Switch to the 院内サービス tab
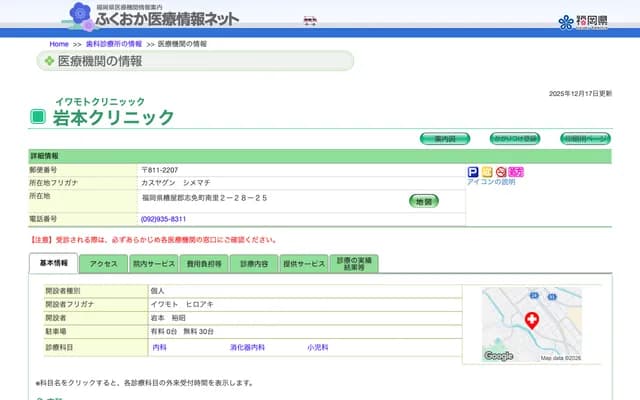This screenshot has width=640, height=400. pyautogui.click(x=153, y=264)
